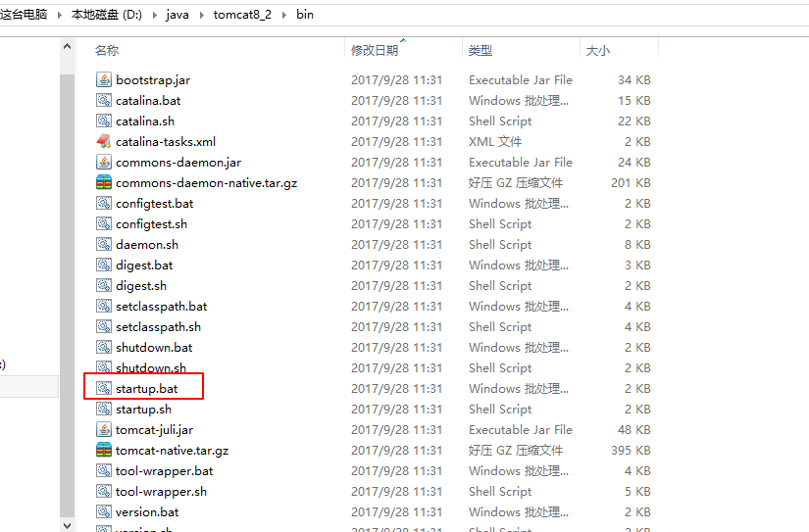
Task: Click the 201 KB size value
Action: 631,182
